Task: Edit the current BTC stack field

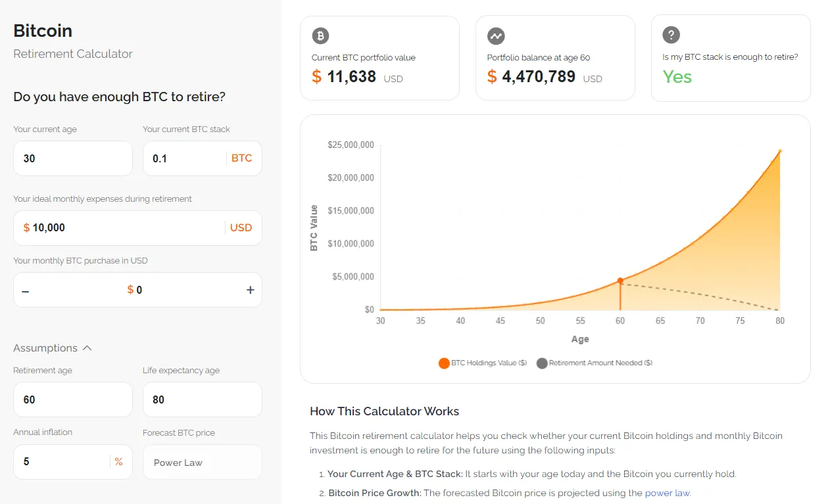Action: 203,158
